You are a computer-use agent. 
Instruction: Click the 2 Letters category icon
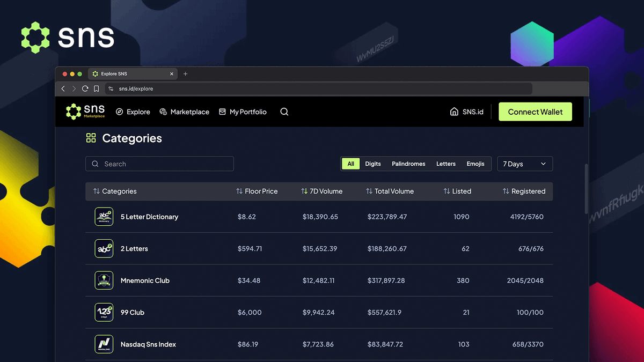pos(104,249)
